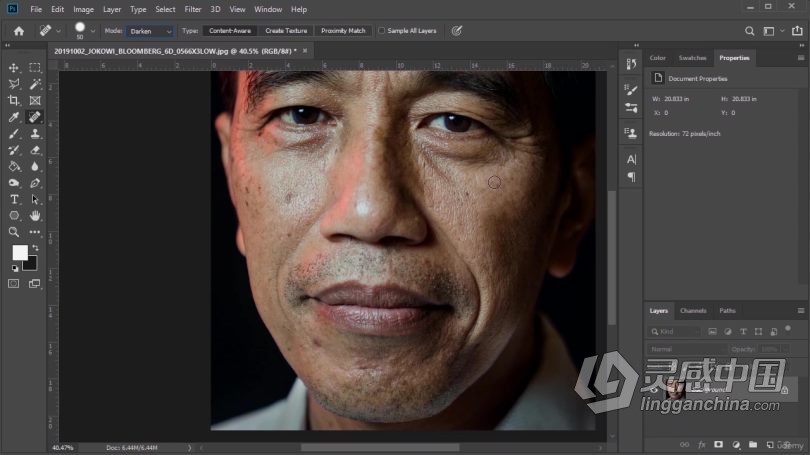The height and width of the screenshot is (455, 810).
Task: Select the Ellipse shape tool
Action: click(14, 215)
